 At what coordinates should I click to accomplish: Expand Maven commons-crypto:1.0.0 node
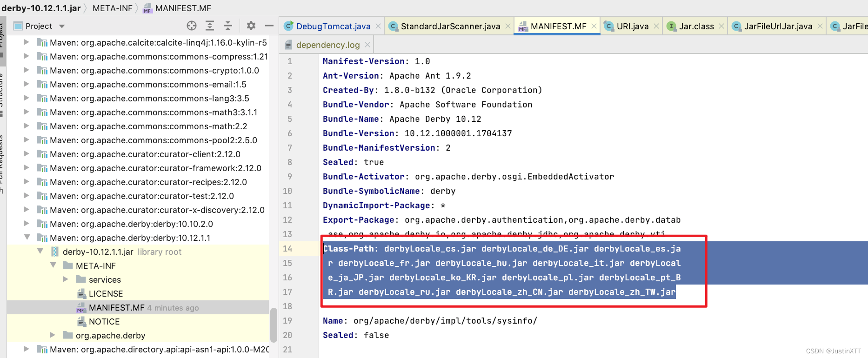[x=27, y=70]
